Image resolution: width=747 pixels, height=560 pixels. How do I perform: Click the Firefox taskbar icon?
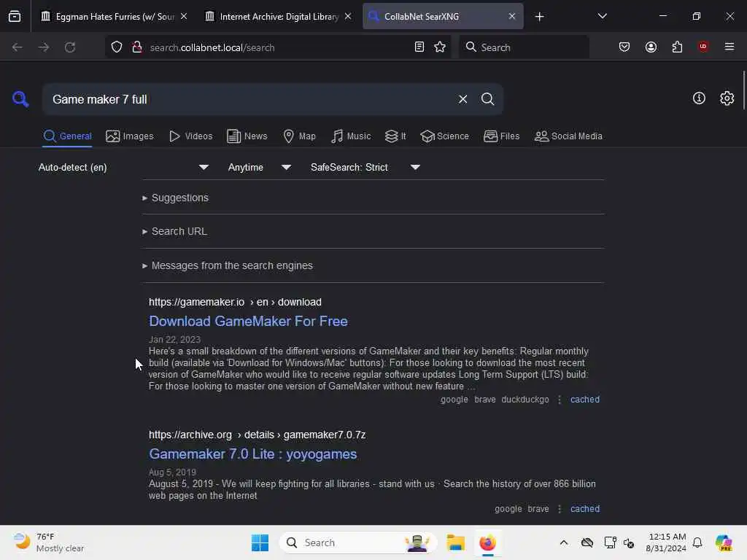[487, 542]
